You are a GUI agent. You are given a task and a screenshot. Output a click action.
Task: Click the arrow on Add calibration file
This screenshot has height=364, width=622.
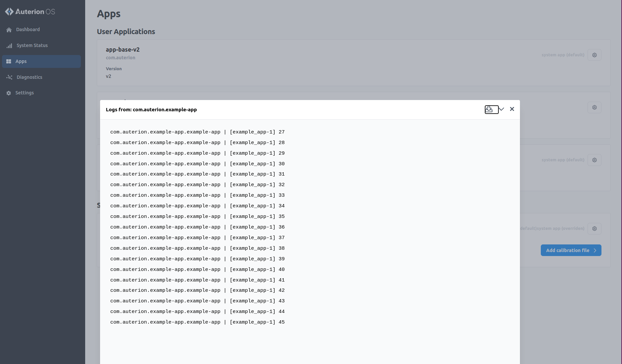(x=595, y=250)
